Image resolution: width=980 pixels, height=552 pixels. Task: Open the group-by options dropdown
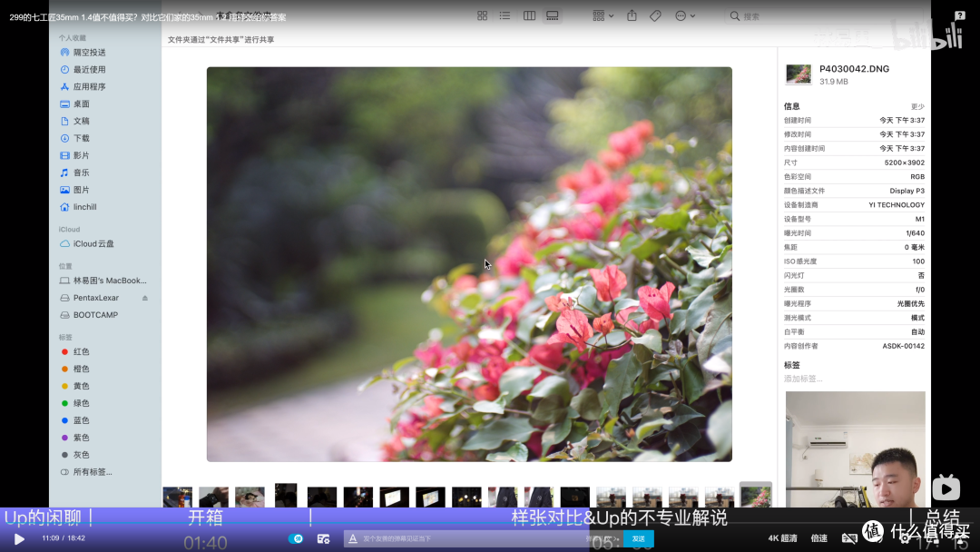pos(603,15)
